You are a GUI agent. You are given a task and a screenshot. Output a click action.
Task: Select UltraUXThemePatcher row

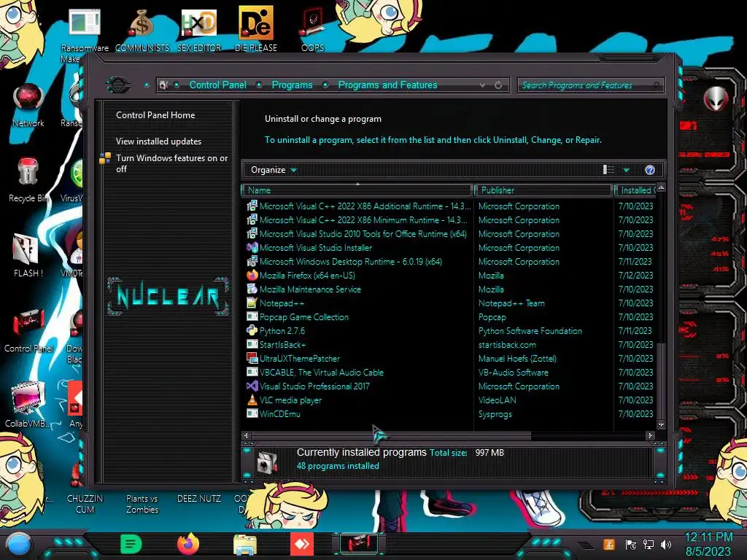tap(449, 358)
